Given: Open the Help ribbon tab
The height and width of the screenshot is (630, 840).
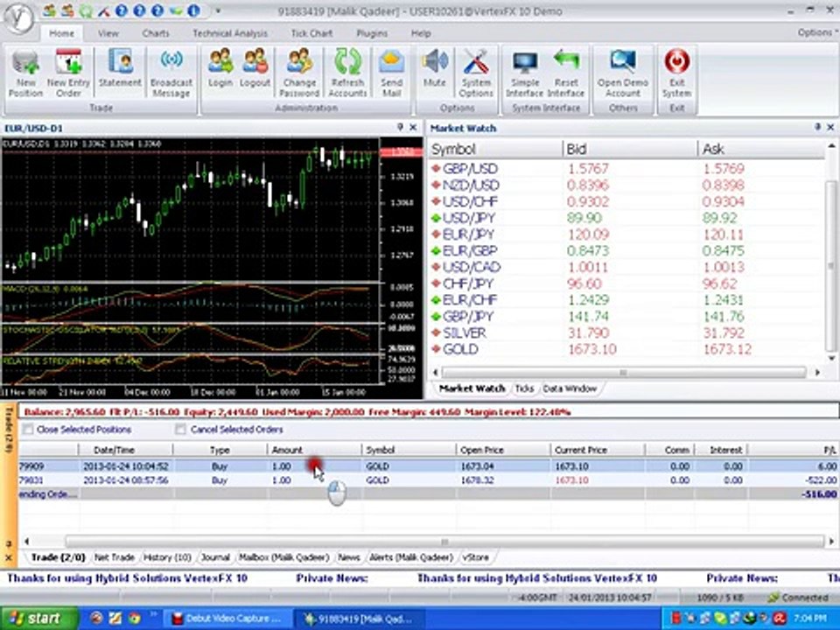Looking at the screenshot, I should (x=421, y=33).
